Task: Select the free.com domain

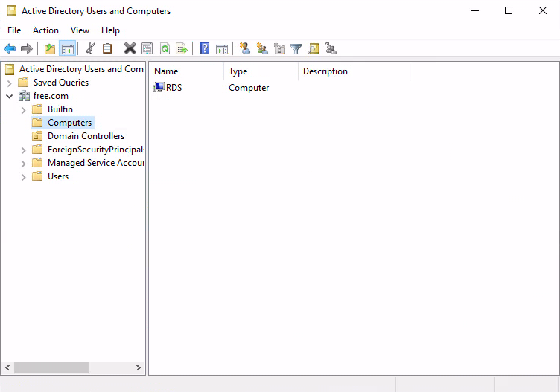Action: (51, 96)
